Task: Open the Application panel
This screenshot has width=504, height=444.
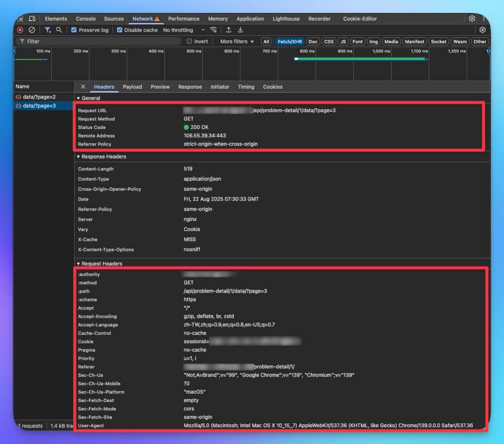Action: 250,19
